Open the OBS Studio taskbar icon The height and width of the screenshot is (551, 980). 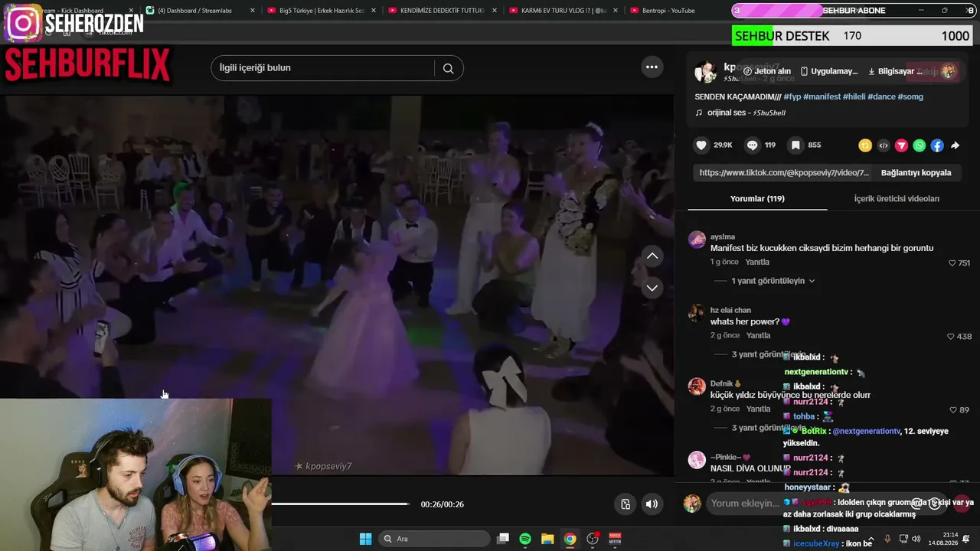point(592,539)
